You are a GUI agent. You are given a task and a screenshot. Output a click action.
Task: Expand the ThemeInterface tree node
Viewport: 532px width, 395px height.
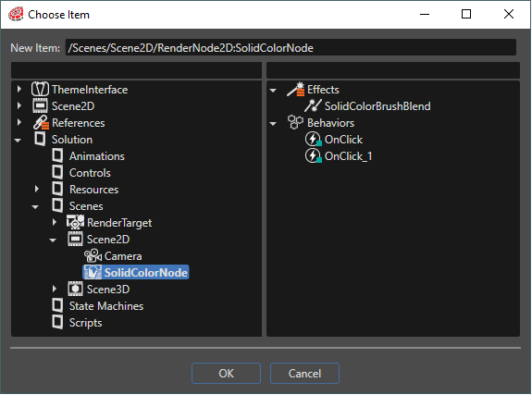tap(19, 89)
